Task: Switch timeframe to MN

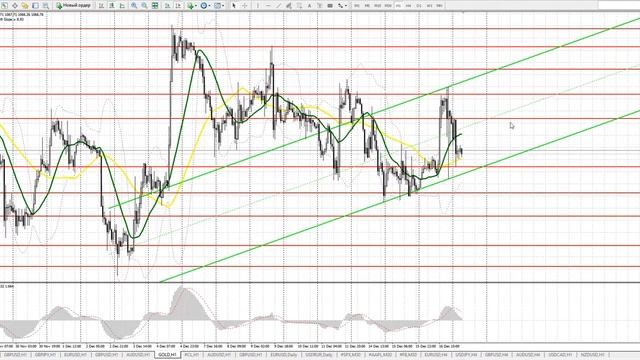Action: 440,6
